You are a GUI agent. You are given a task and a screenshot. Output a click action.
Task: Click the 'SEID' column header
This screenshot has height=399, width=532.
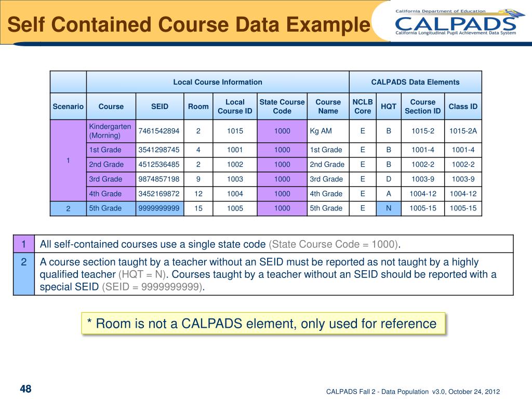click(x=159, y=107)
